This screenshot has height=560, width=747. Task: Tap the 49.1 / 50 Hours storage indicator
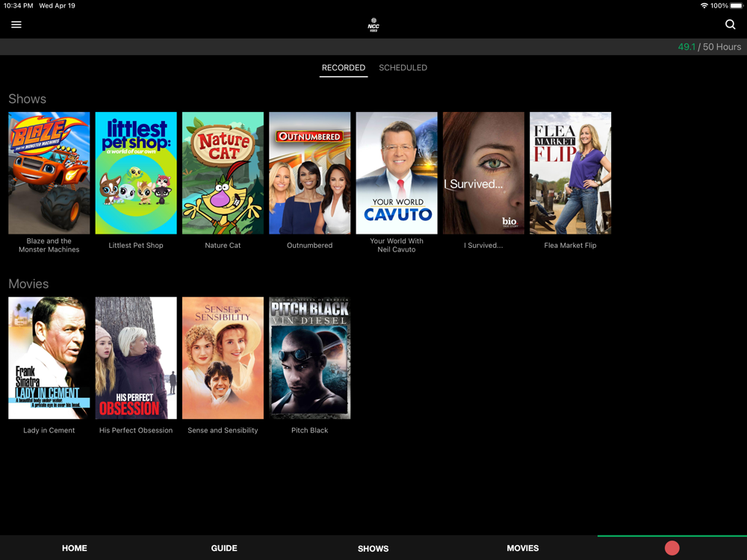[x=710, y=46]
